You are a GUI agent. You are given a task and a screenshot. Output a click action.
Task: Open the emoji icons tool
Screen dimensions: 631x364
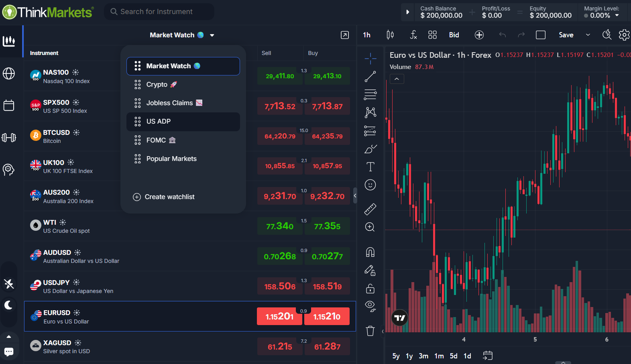click(370, 185)
